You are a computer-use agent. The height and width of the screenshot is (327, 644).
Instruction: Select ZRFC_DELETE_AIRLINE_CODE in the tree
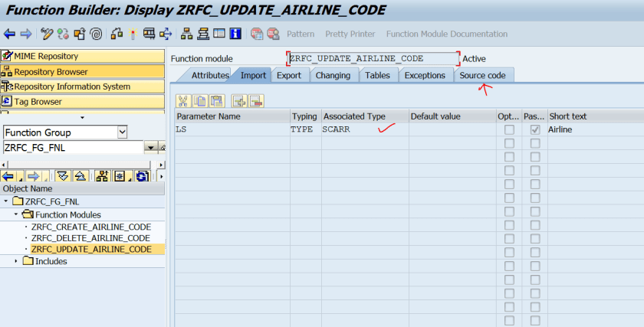90,238
